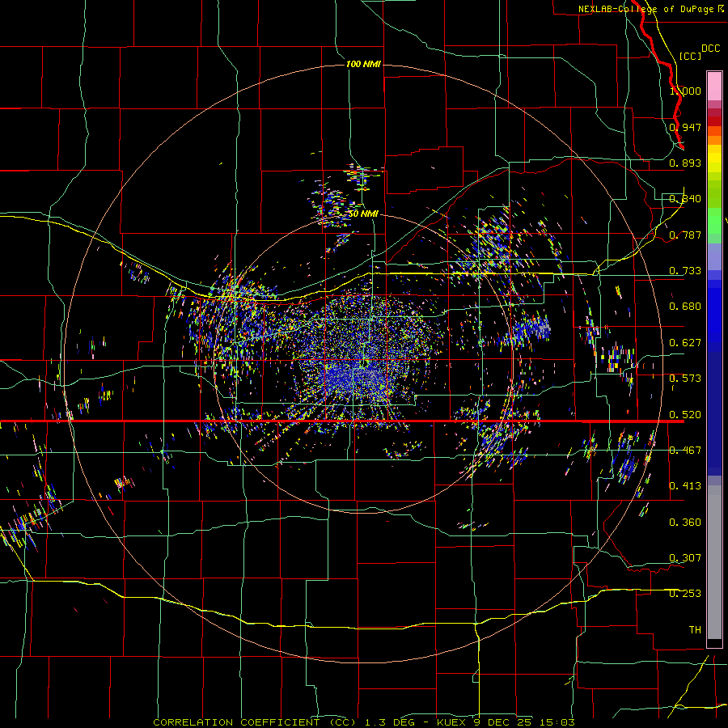This screenshot has height=728, width=728.
Task: Click the 0.787 scale value
Action: pyautogui.click(x=685, y=235)
